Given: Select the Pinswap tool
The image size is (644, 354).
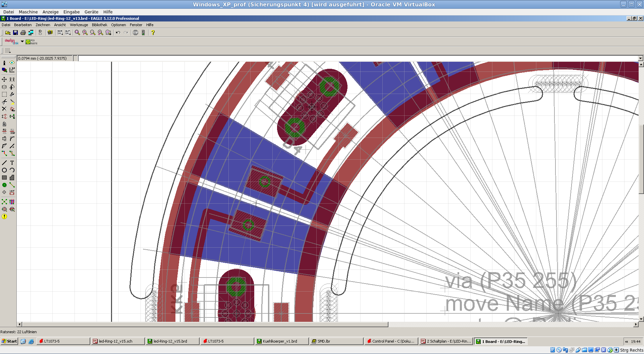Looking at the screenshot, I should (4, 116).
